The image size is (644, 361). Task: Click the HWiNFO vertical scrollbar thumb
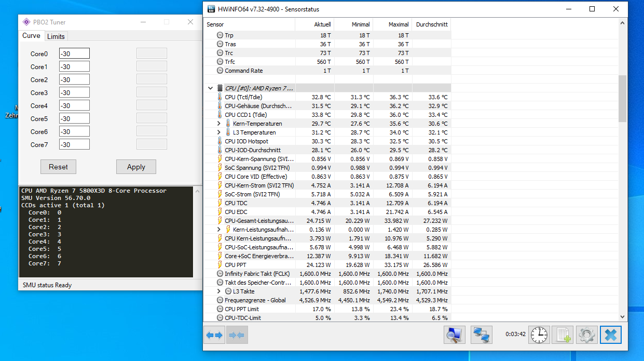click(x=623, y=98)
